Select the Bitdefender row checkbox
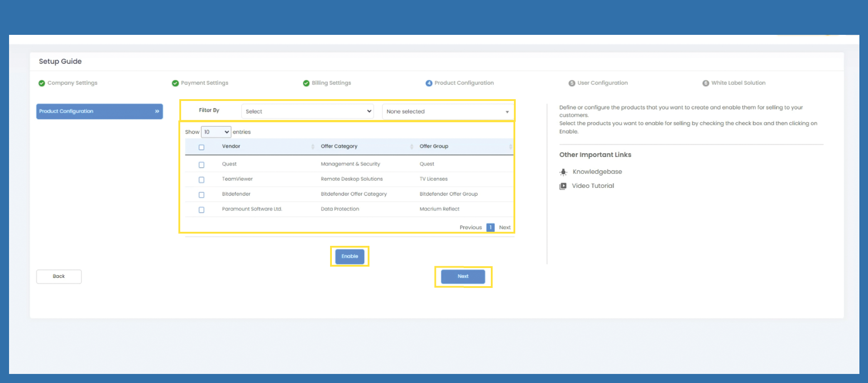The height and width of the screenshot is (383, 868). point(201,195)
